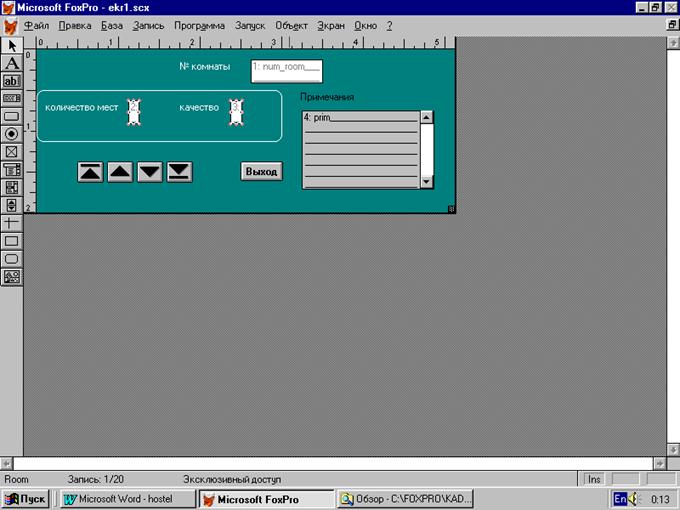Pick the Push Button tool
The image size is (680, 510).
point(11,116)
